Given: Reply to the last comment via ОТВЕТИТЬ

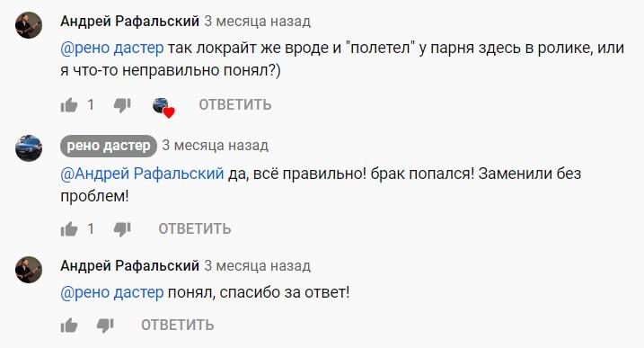Looking at the screenshot, I should 178,325.
